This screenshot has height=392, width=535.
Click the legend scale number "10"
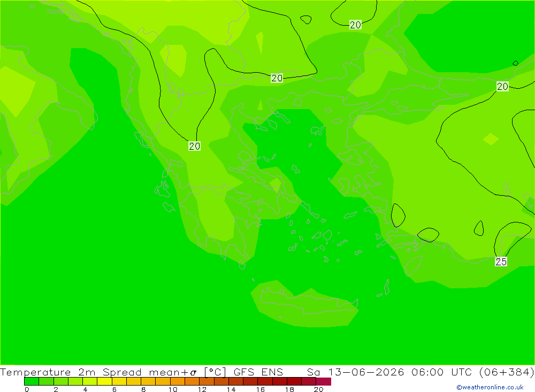173,389
